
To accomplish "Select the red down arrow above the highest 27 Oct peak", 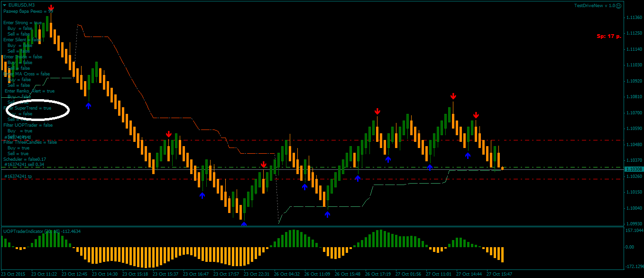I will [x=453, y=97].
